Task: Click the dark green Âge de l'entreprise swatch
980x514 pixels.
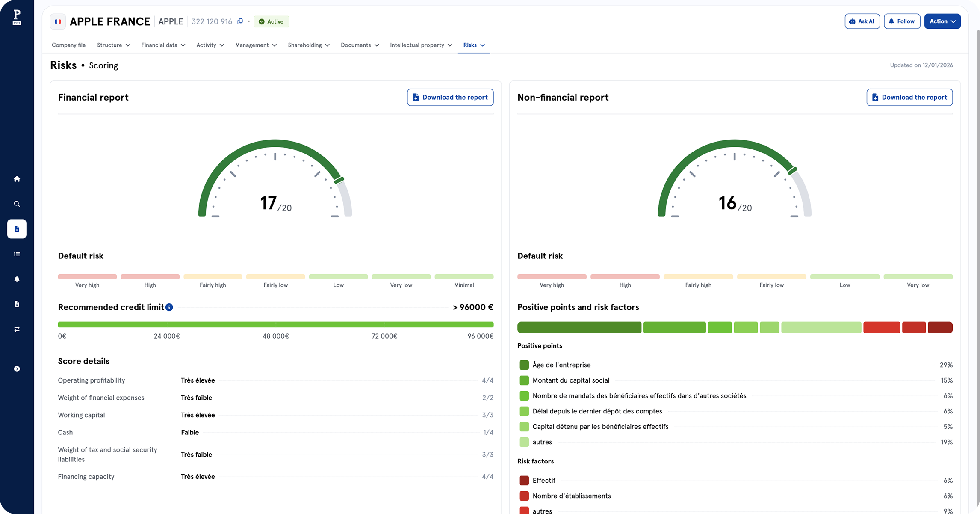Action: (x=524, y=365)
